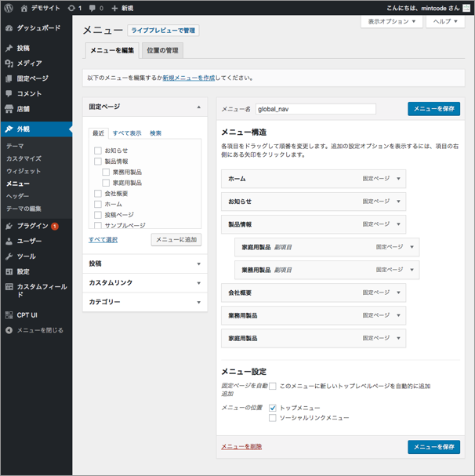Image resolution: width=475 pixels, height=476 pixels.
Task: Click the メニューを削除 link
Action: (241, 446)
